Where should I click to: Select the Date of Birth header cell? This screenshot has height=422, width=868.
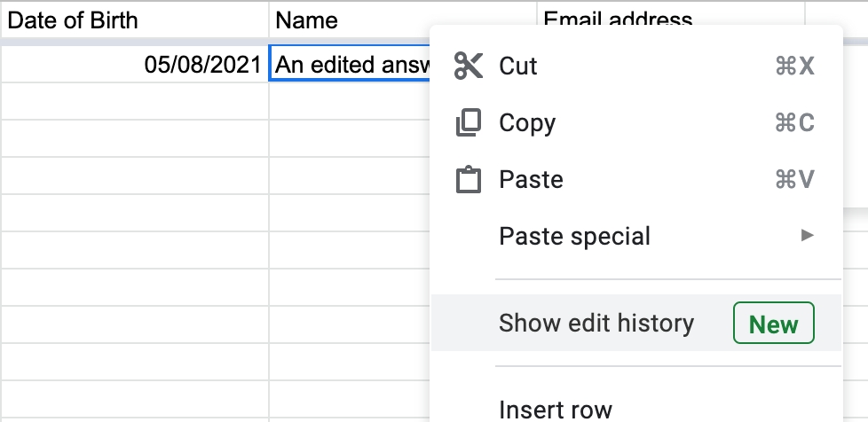coord(133,20)
